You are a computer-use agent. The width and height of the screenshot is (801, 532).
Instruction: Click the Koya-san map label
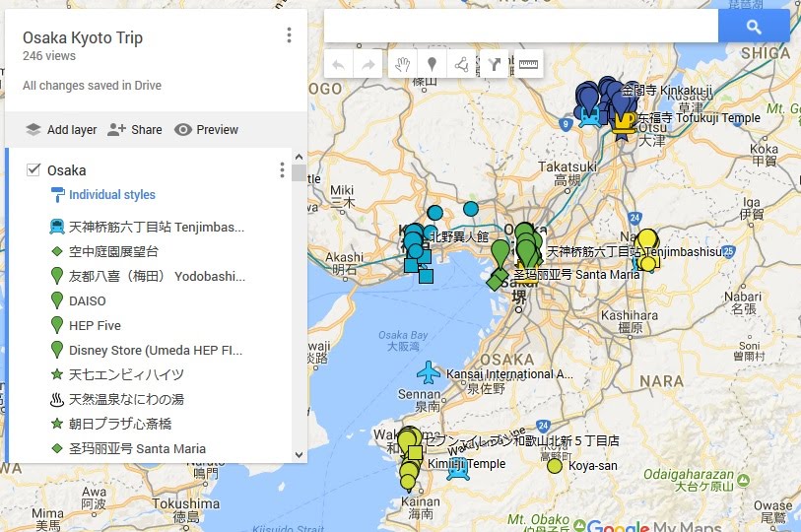[592, 466]
